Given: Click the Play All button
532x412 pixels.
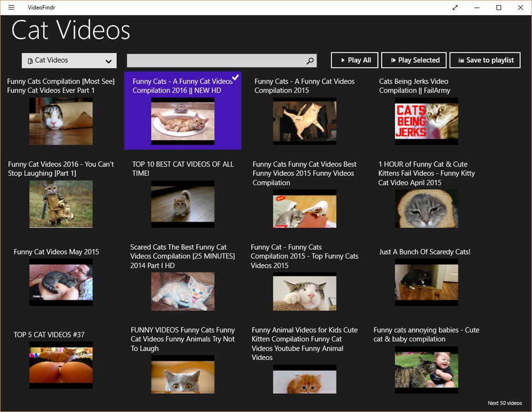Looking at the screenshot, I should tap(354, 60).
